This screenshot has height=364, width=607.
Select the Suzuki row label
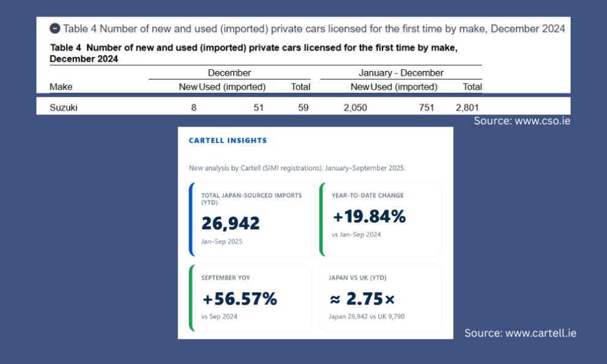(x=64, y=108)
